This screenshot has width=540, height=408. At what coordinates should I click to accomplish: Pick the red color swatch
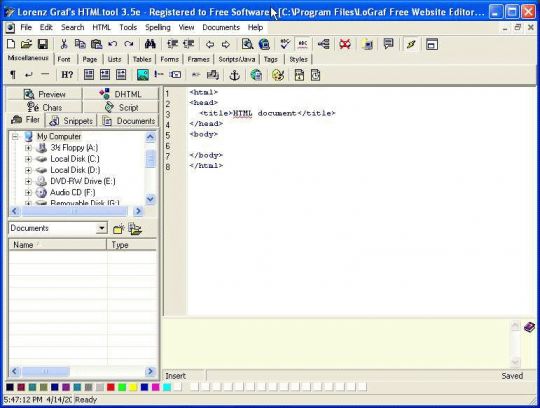pyautogui.click(x=111, y=387)
